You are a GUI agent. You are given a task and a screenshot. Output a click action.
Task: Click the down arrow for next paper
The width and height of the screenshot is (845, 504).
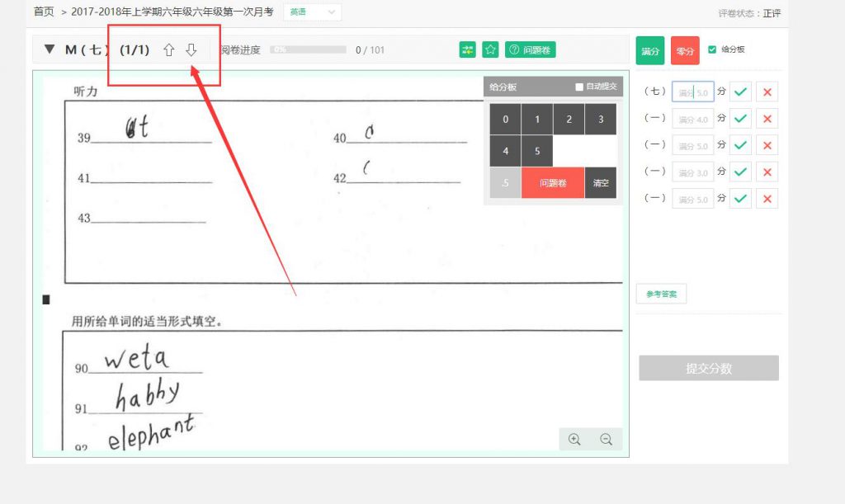click(x=191, y=50)
